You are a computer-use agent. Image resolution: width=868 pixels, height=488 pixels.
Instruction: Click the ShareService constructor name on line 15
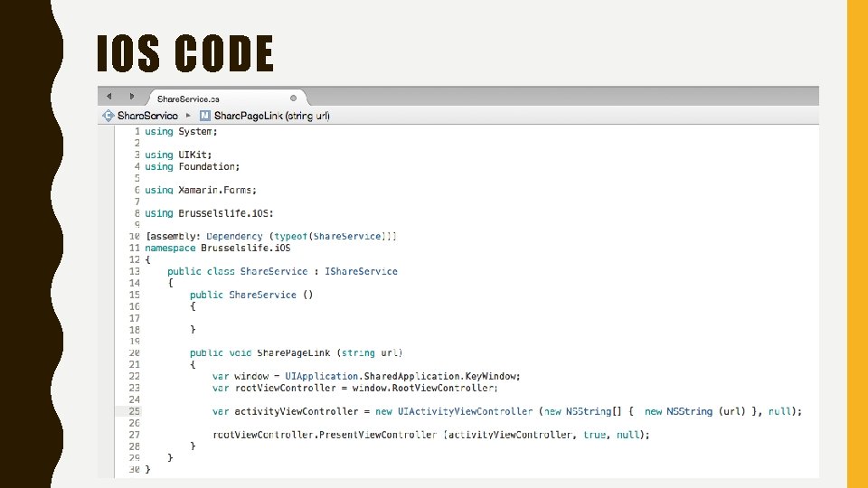pyautogui.click(x=262, y=295)
